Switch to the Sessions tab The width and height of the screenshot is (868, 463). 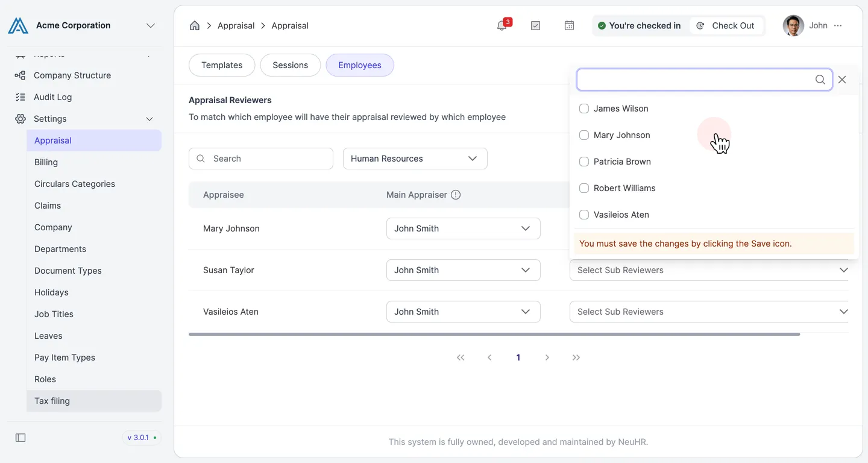click(291, 65)
